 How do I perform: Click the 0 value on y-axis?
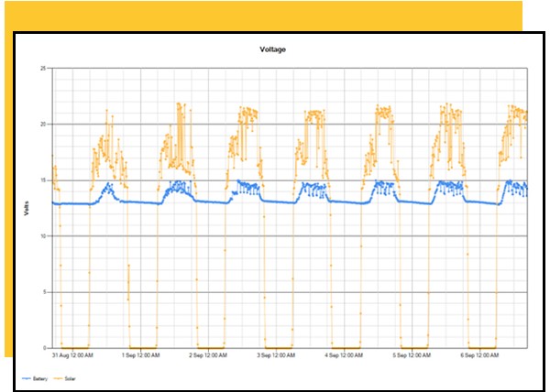pyautogui.click(x=46, y=348)
